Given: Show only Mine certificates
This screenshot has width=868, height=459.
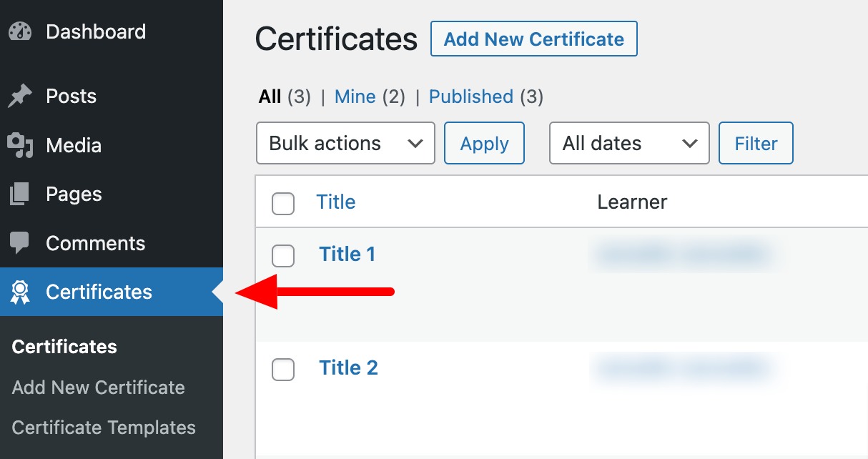Looking at the screenshot, I should (355, 97).
